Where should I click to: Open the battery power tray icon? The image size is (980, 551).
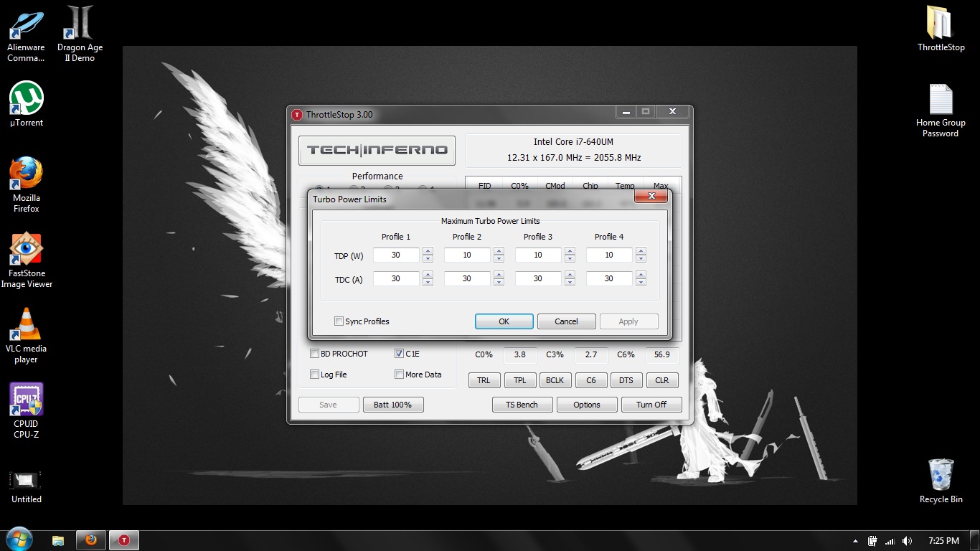(x=872, y=541)
